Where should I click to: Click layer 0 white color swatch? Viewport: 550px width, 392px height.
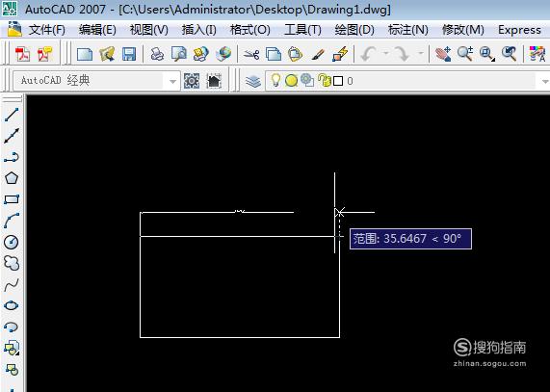click(x=338, y=81)
